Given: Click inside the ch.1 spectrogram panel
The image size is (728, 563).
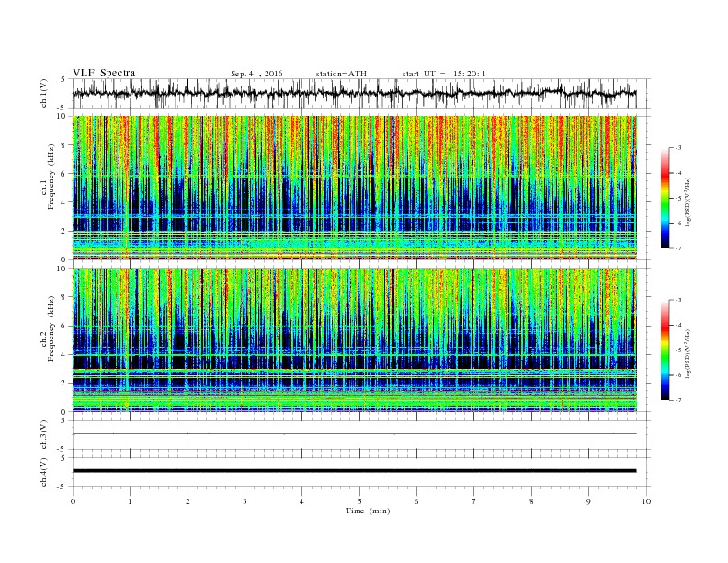Looking at the screenshot, I should pos(354,188).
